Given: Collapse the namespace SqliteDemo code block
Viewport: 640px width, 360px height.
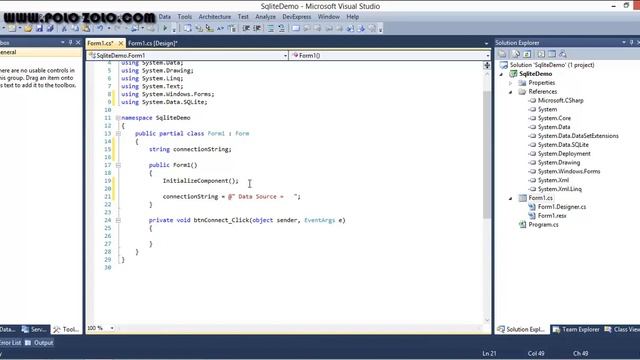Looking at the screenshot, I should [x=118, y=118].
